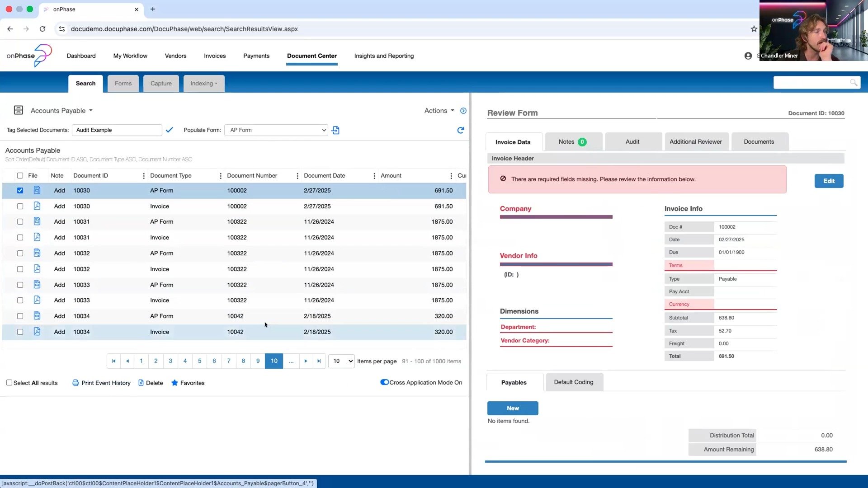Click the populate form document icon
The image size is (868, 488).
click(x=335, y=130)
